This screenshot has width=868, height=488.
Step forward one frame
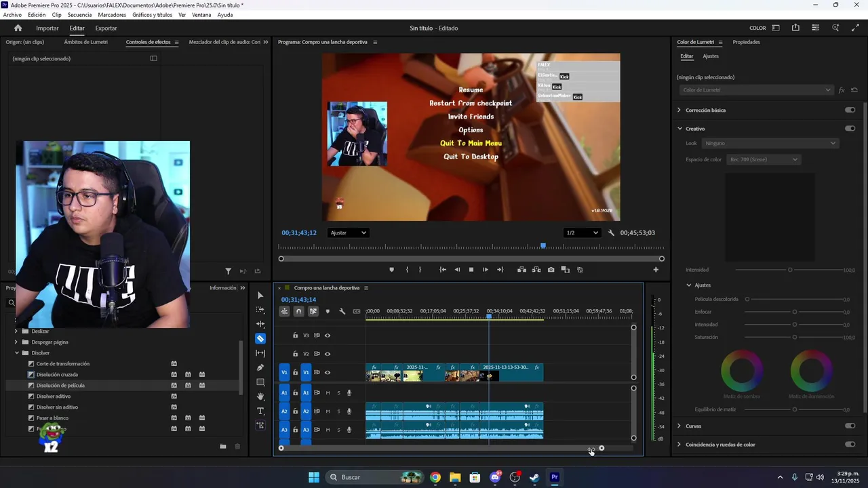click(x=486, y=270)
